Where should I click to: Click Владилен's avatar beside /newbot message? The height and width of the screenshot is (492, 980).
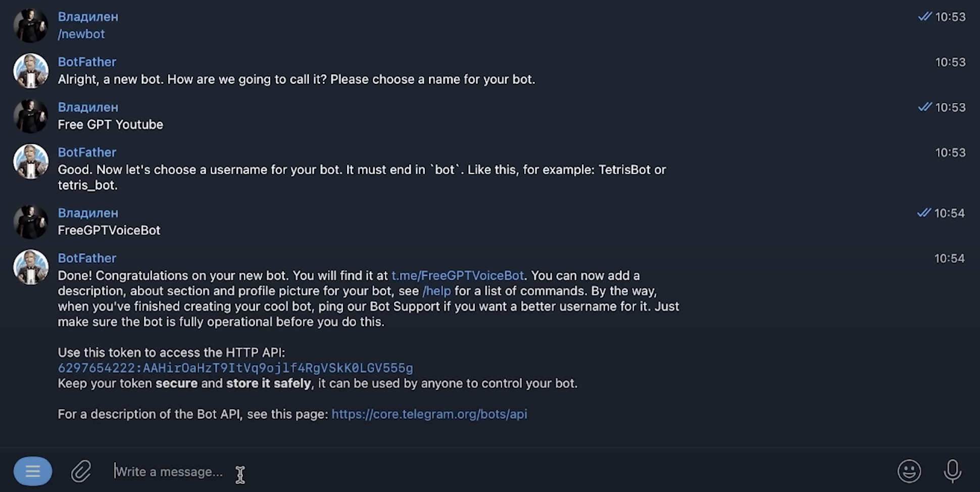pos(31,25)
